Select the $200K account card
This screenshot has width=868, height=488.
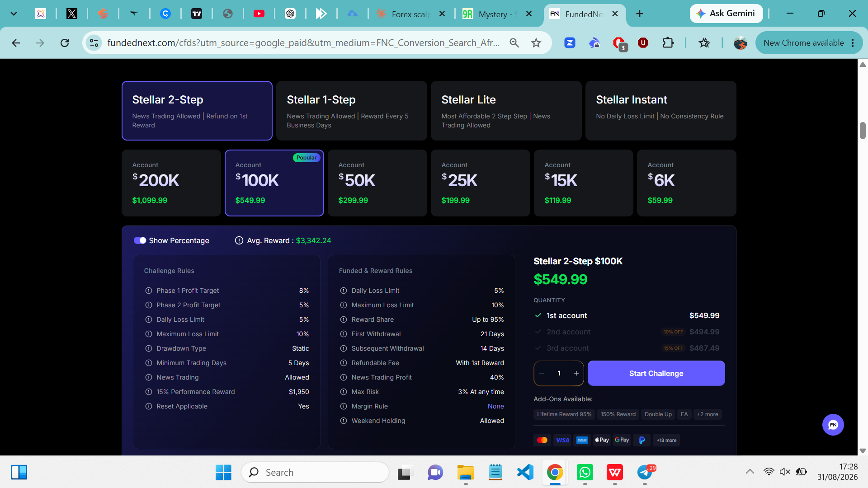[171, 183]
